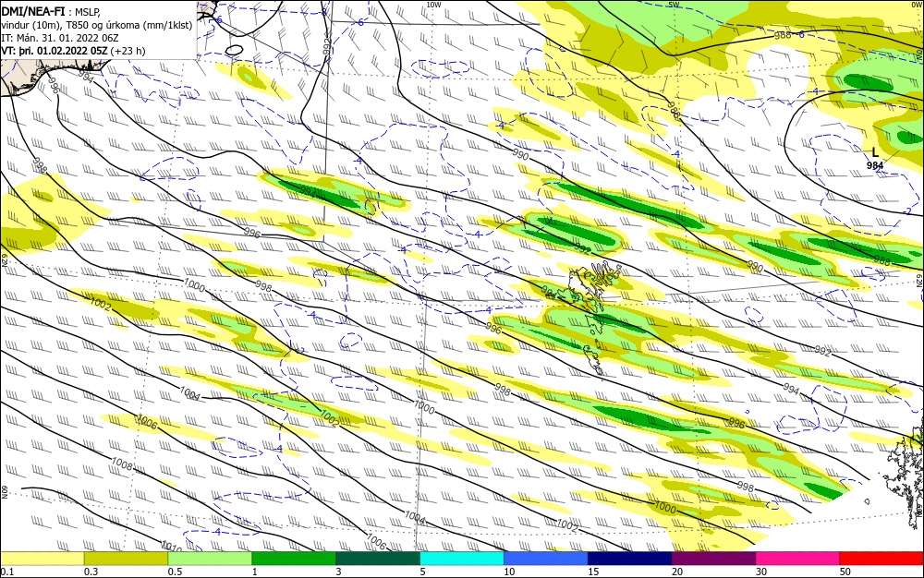Pick the cyan 5–10 legend swatch
This screenshot has height=578, width=924.
coord(462,559)
